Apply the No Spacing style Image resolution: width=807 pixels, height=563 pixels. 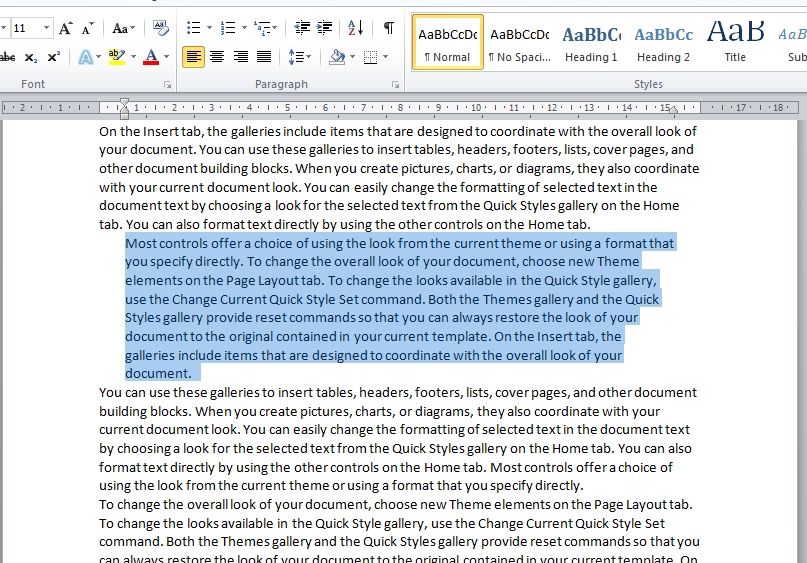coord(520,42)
